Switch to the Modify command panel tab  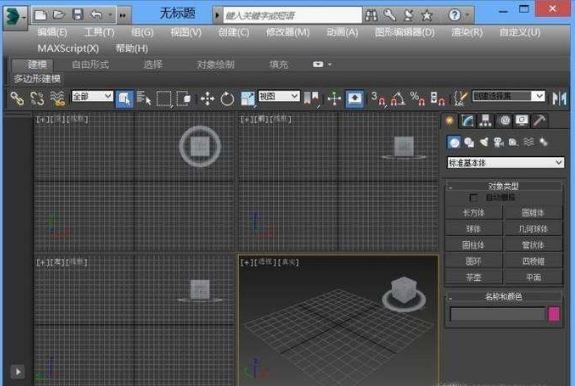click(x=468, y=121)
